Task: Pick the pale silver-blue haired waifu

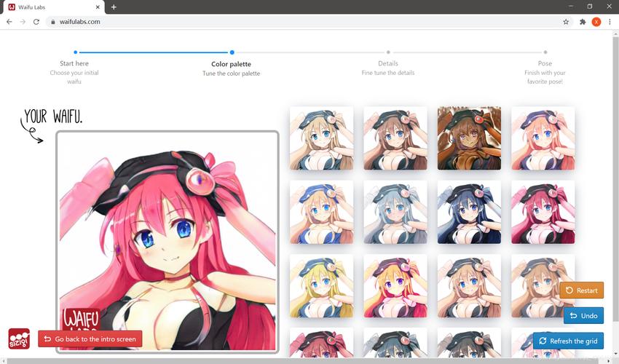Action: tap(395, 212)
